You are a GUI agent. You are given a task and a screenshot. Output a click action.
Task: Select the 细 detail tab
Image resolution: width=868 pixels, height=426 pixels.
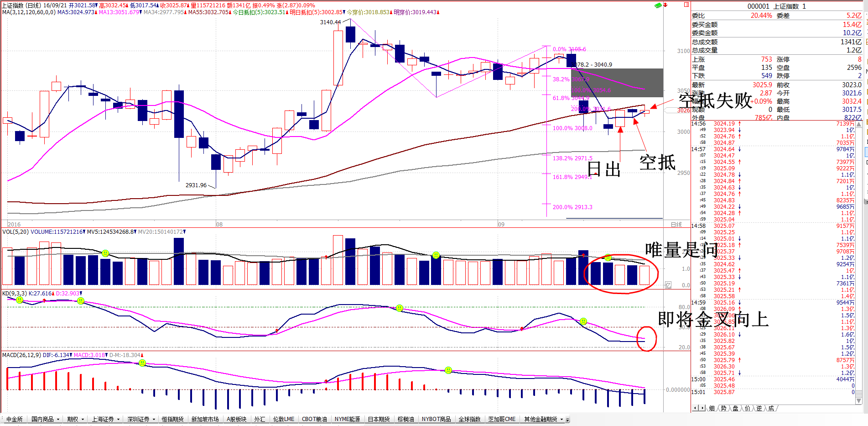[x=712, y=408]
